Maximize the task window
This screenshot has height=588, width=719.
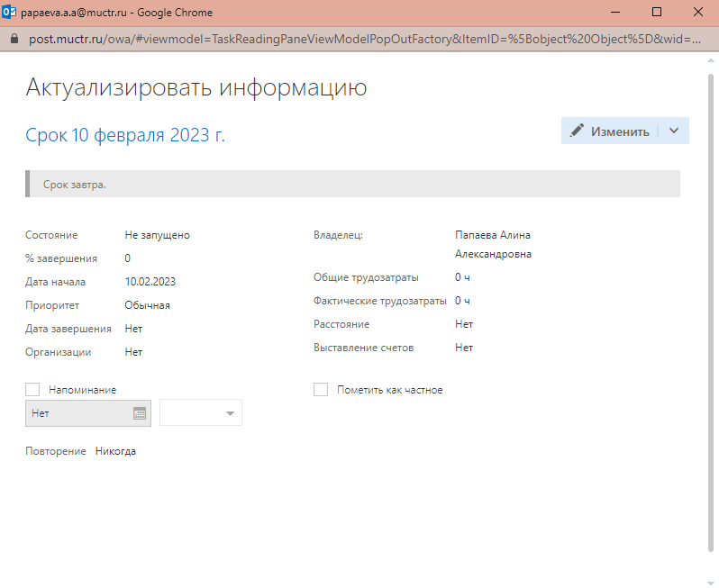pyautogui.click(x=656, y=13)
